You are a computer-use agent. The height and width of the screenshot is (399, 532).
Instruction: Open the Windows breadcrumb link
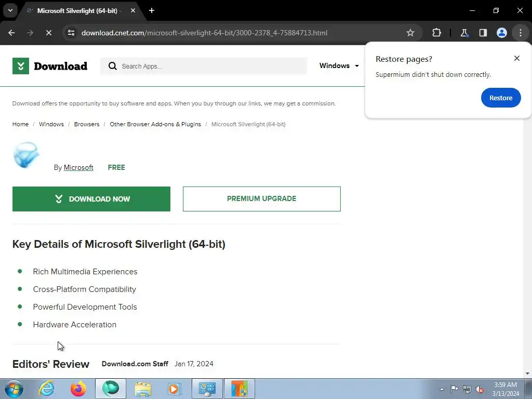[51, 124]
